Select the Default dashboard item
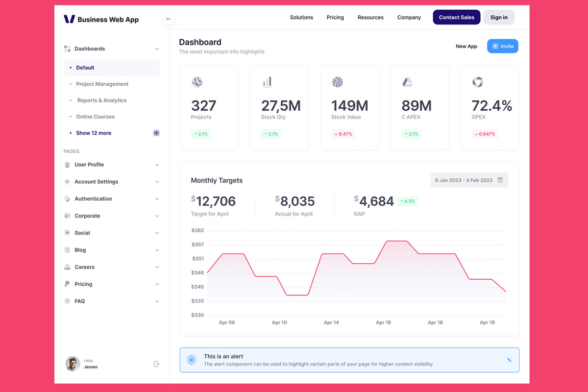Viewport: 588px width, 392px height. 112,68
